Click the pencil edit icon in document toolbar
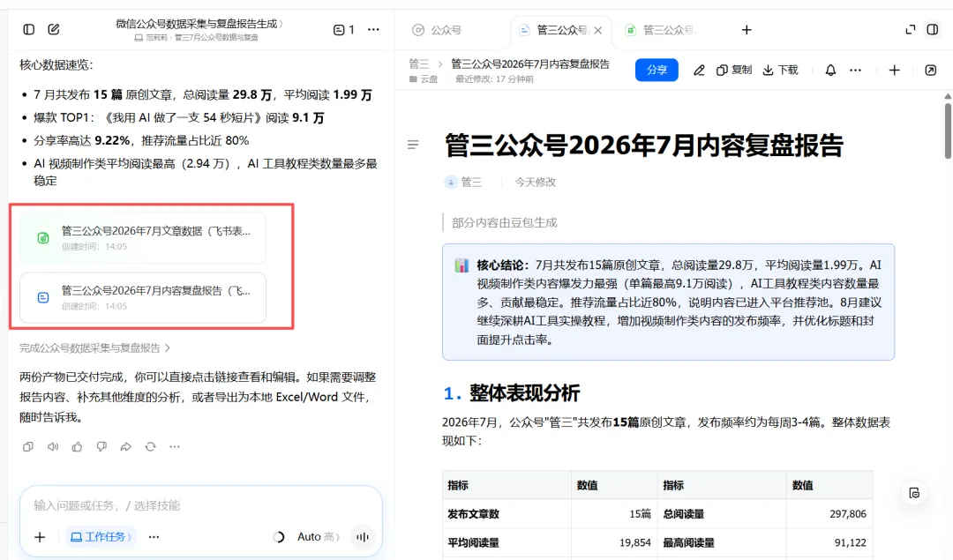The image size is (953, 560). pyautogui.click(x=699, y=71)
